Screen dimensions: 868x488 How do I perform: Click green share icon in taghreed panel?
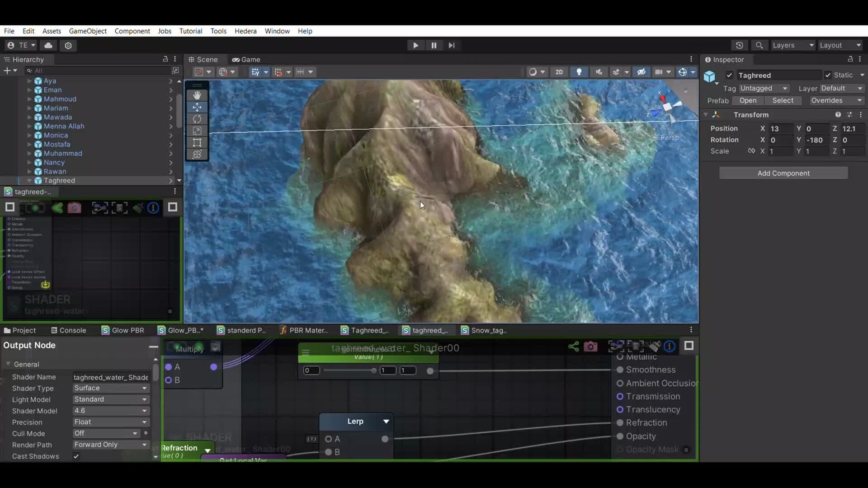coord(57,208)
